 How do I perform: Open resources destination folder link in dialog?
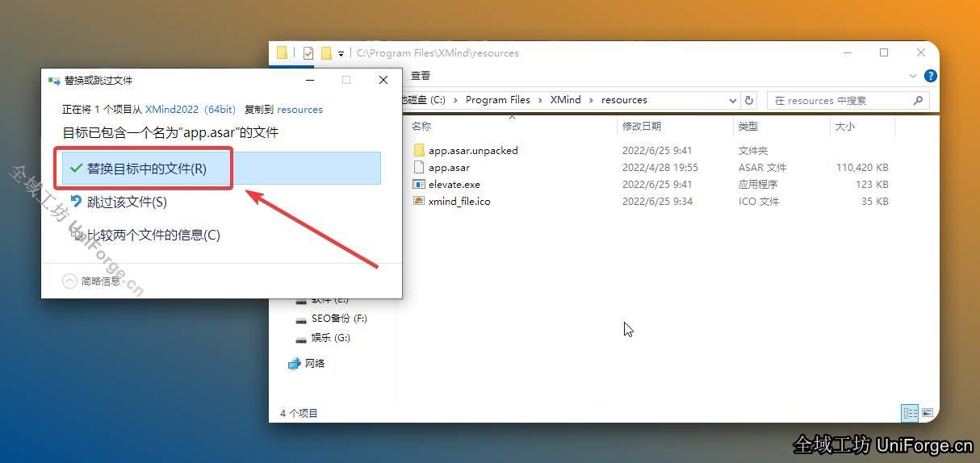pos(299,109)
